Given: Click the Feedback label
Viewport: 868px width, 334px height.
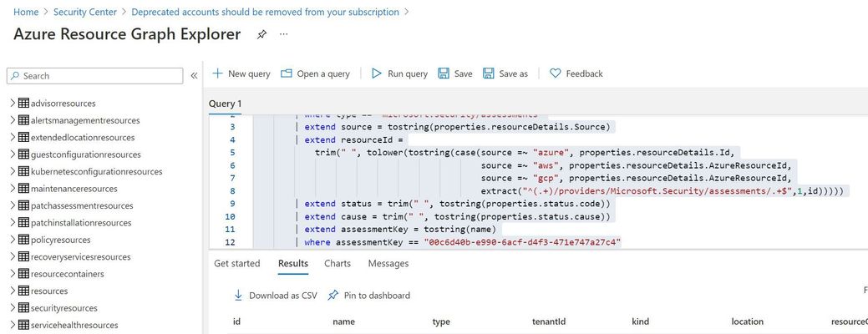Looking at the screenshot, I should [584, 73].
